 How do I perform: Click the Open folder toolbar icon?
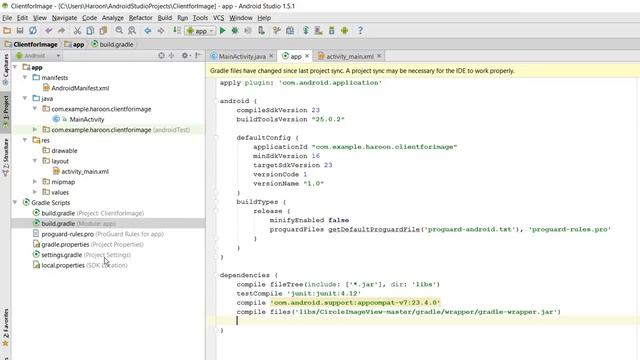[7, 31]
